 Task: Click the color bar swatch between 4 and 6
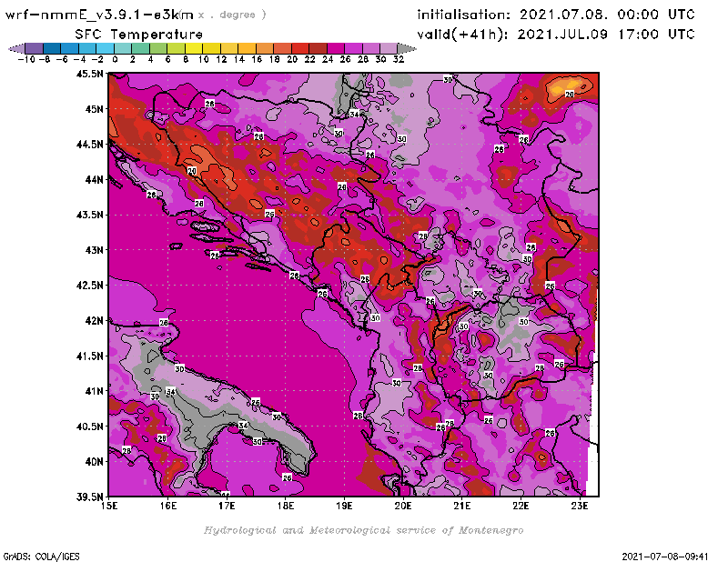[158, 48]
